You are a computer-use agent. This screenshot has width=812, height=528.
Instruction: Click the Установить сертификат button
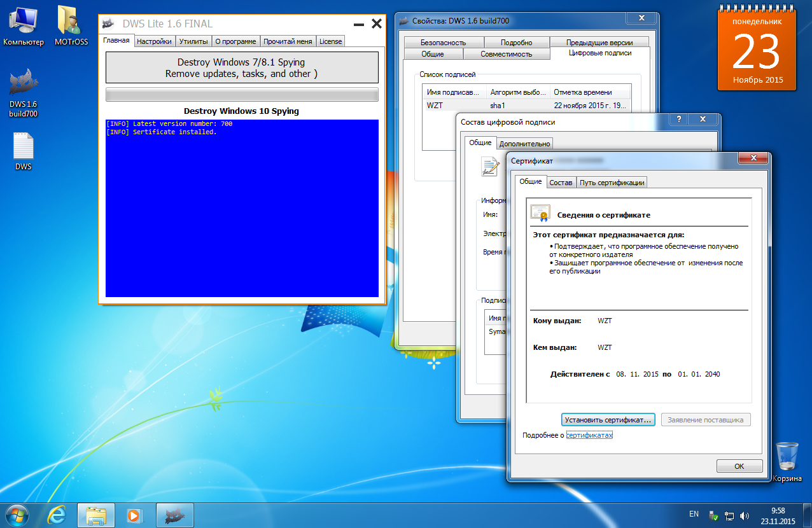coord(608,420)
